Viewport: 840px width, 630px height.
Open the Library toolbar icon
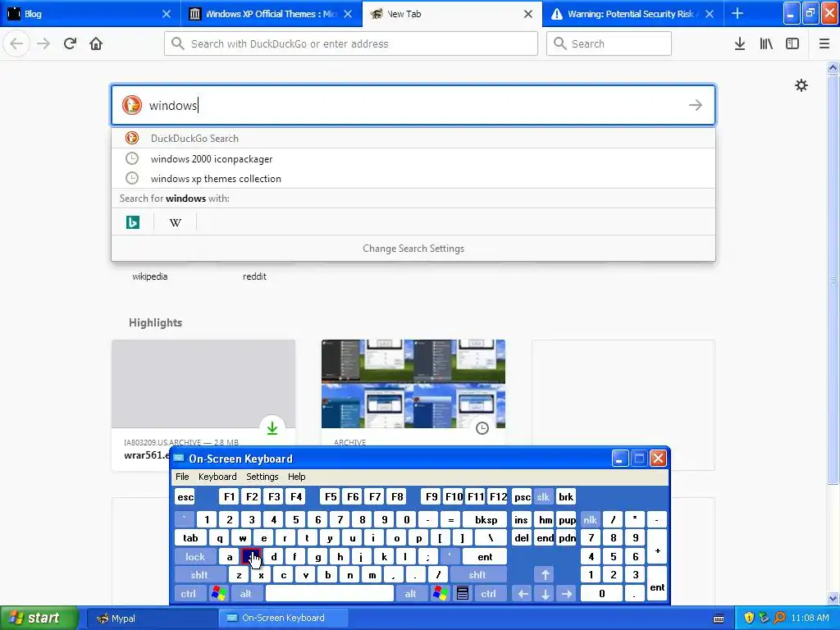pyautogui.click(x=766, y=43)
